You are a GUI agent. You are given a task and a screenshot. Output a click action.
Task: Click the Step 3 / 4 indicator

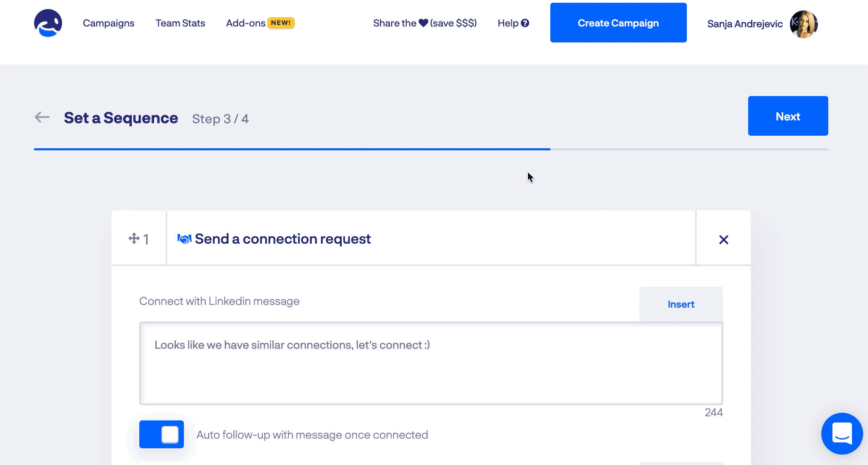220,119
